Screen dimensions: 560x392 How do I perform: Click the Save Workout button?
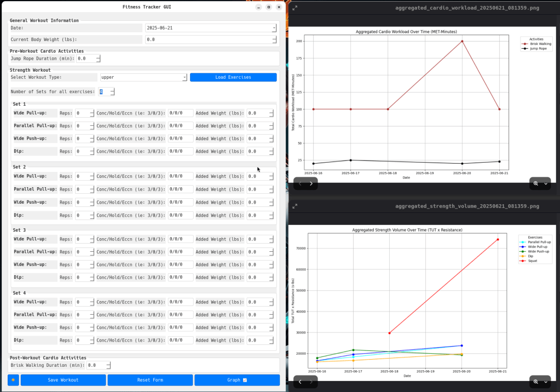63,380
